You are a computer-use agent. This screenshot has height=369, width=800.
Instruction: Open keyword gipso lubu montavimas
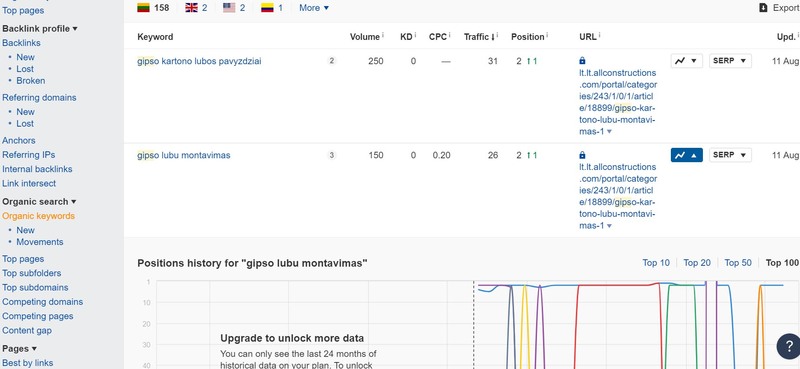pyautogui.click(x=184, y=155)
